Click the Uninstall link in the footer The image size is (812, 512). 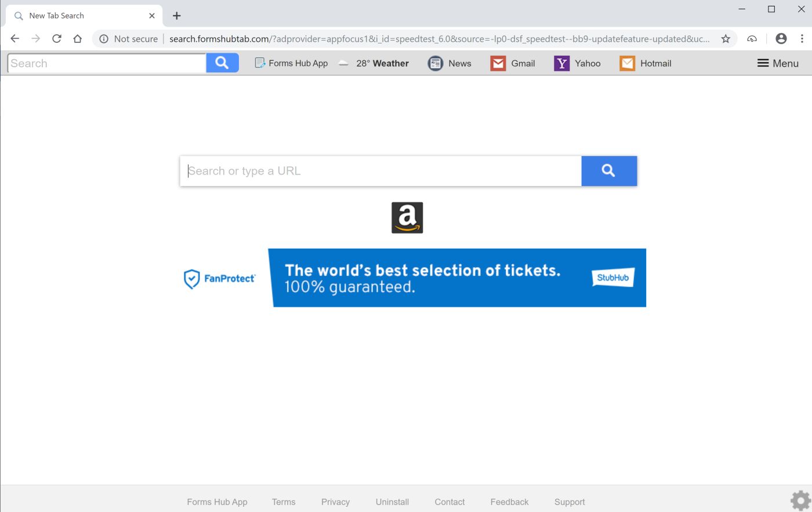pyautogui.click(x=392, y=502)
